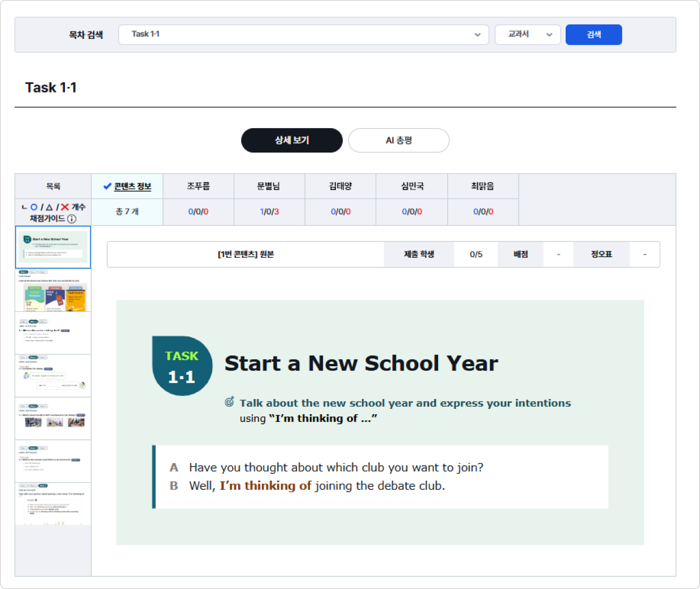Screen dimensions: 700x589
Task: Select student 조푸름 column header
Action: click(x=198, y=186)
